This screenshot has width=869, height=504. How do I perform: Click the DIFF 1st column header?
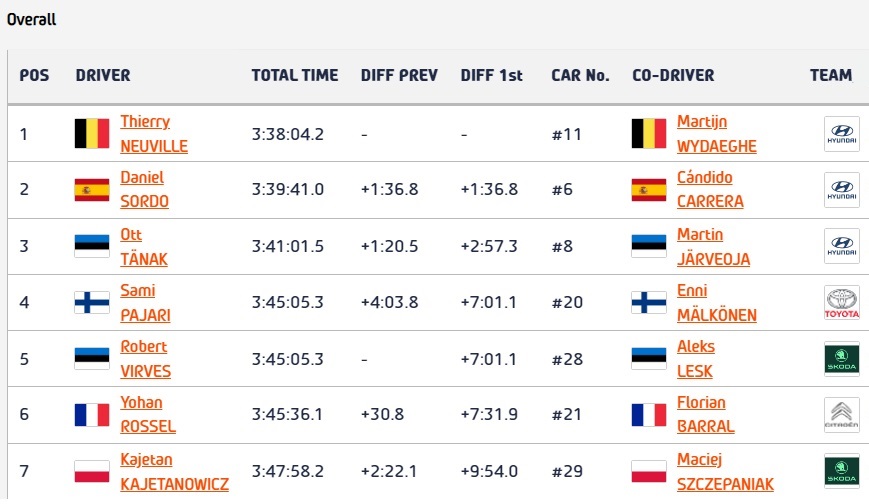tap(492, 75)
